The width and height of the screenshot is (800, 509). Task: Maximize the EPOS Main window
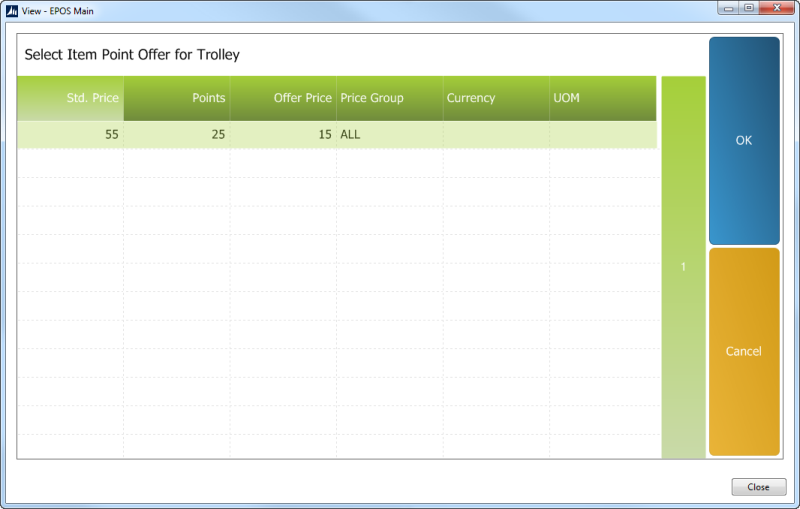748,8
